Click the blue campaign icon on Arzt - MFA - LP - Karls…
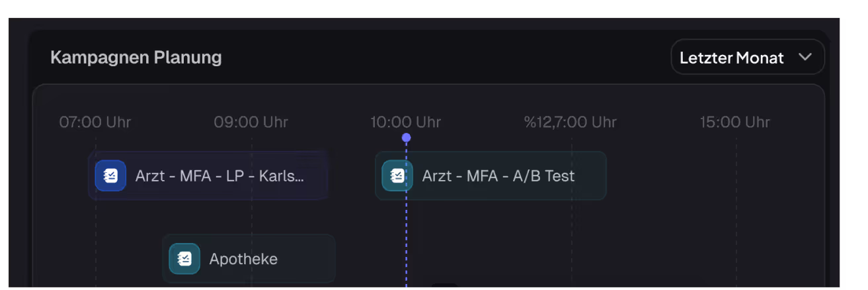 (110, 175)
